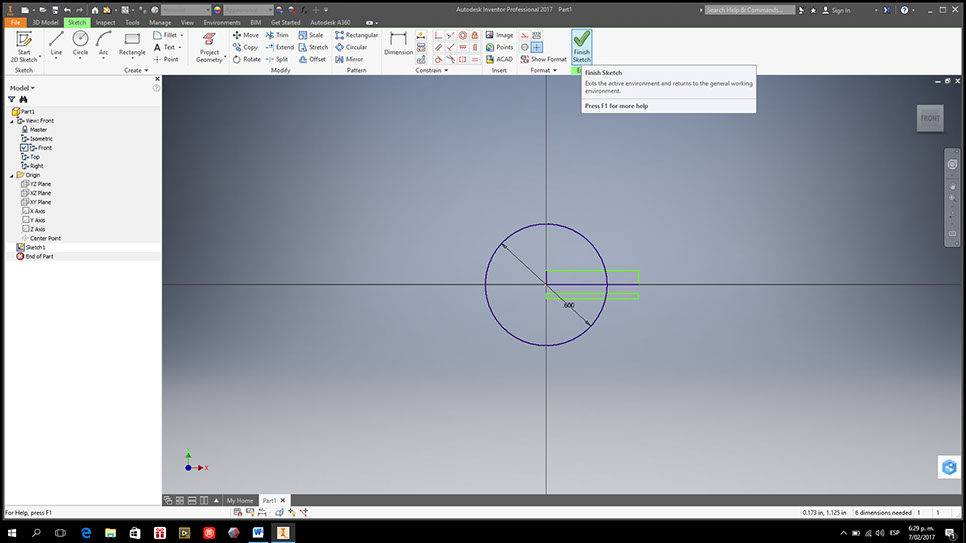Create a Rectangular pattern
Image resolution: width=966 pixels, height=543 pixels.
[357, 35]
